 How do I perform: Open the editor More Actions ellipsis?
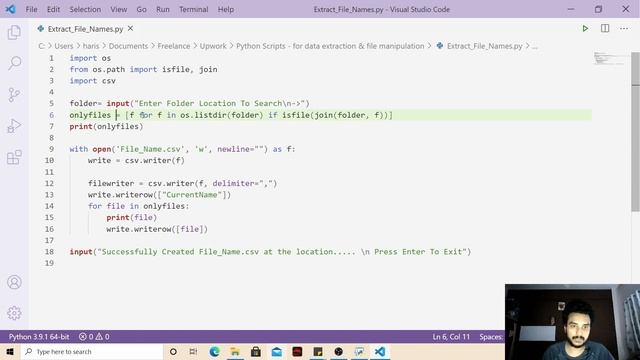click(624, 29)
